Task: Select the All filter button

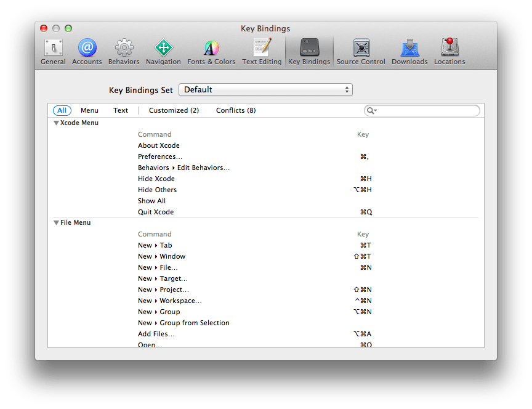Action: pos(62,110)
